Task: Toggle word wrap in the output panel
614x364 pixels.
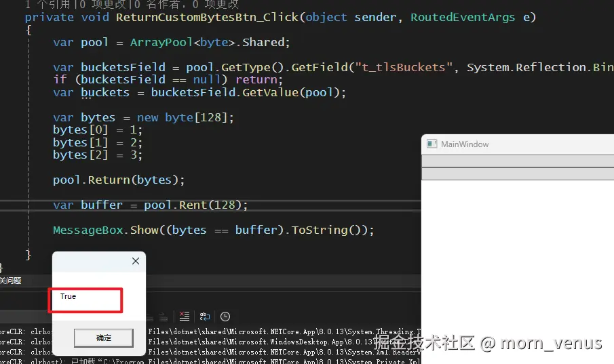Action: (x=205, y=317)
